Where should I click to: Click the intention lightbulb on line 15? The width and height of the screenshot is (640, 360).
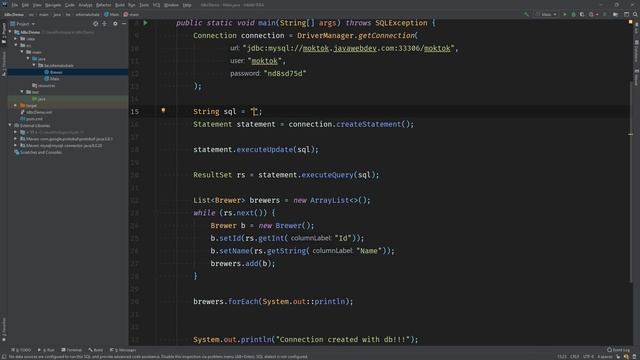tap(163, 110)
